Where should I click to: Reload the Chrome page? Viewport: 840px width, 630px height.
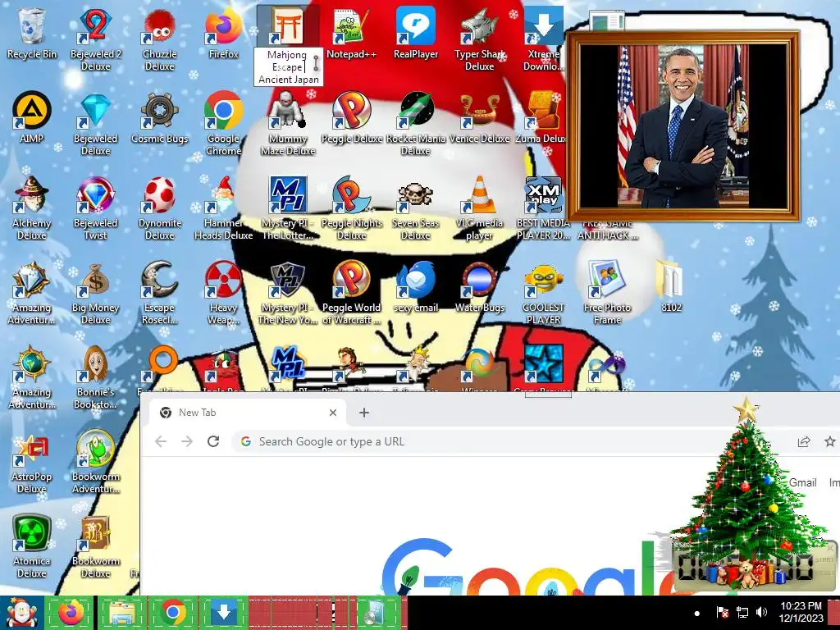pyautogui.click(x=213, y=441)
